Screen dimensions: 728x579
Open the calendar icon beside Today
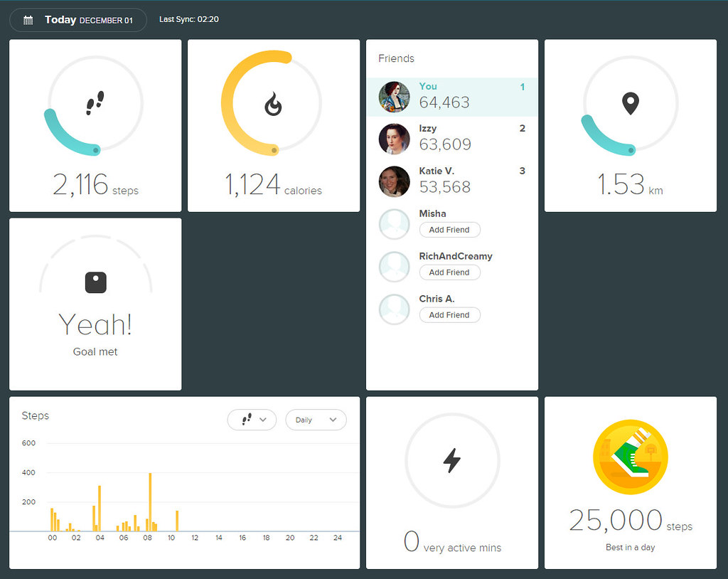[28, 20]
